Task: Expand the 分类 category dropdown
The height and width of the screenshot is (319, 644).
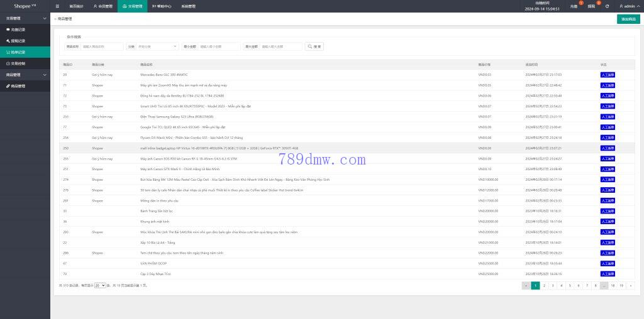Action: pos(157,46)
